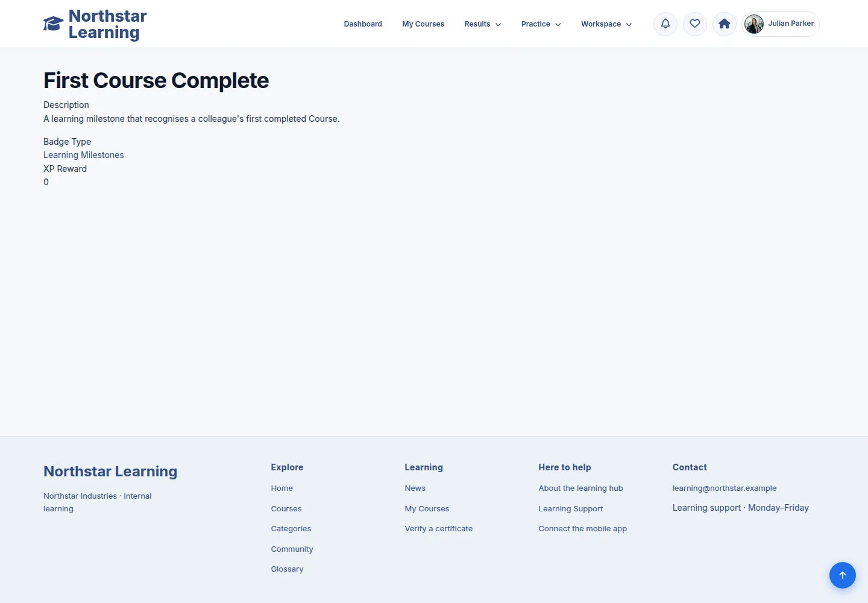This screenshot has height=603, width=868.
Task: Open the Learning Milestones badge type link
Action: click(84, 155)
